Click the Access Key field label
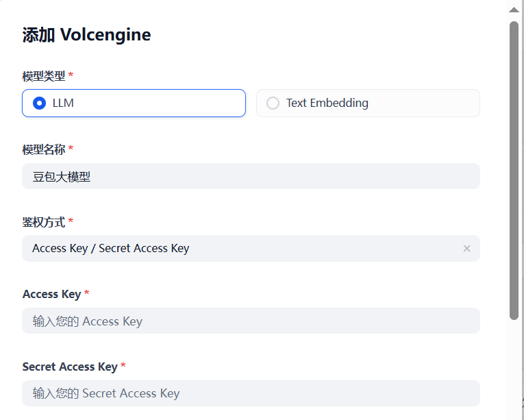The image size is (524, 420). (x=51, y=294)
